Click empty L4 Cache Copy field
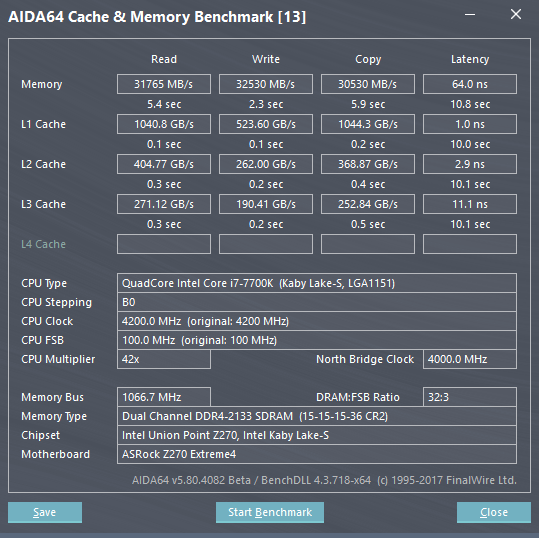This screenshot has height=538, width=539. coord(368,244)
